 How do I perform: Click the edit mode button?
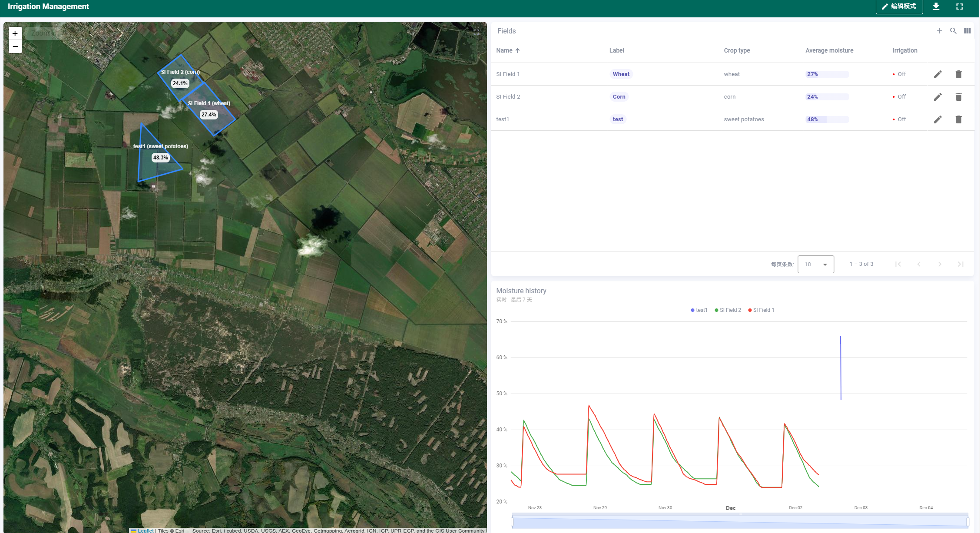click(899, 7)
